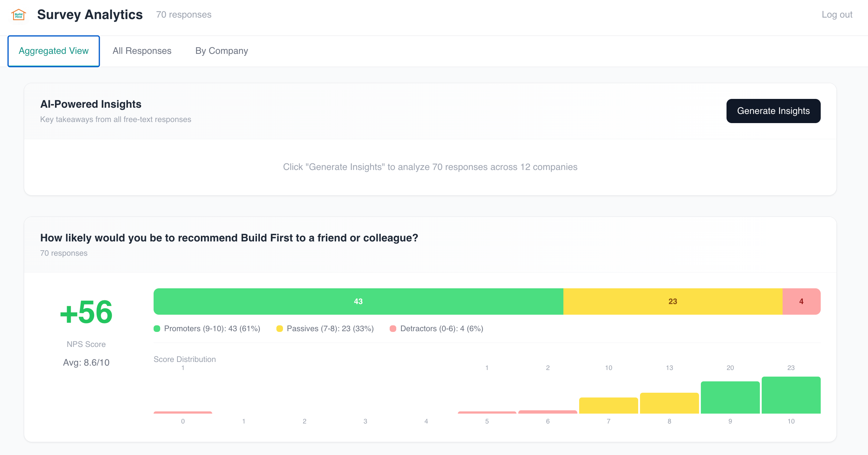868x455 pixels.
Task: Click the Generate Insights button
Action: coord(773,111)
